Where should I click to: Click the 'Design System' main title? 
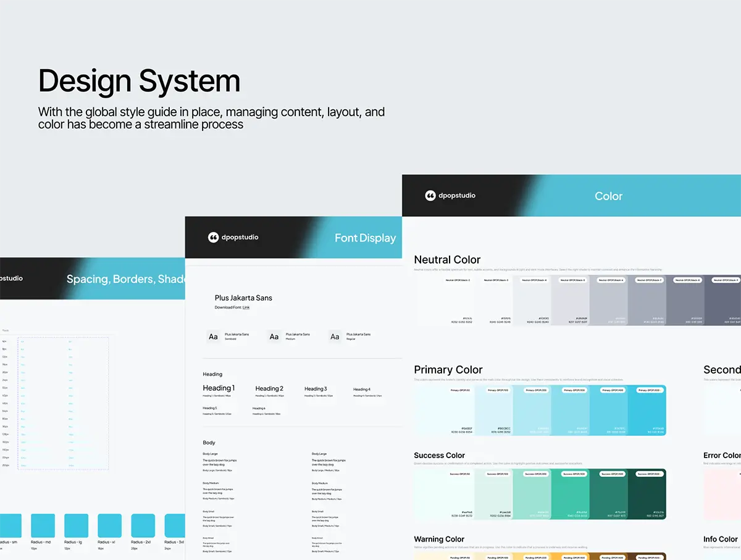click(139, 81)
